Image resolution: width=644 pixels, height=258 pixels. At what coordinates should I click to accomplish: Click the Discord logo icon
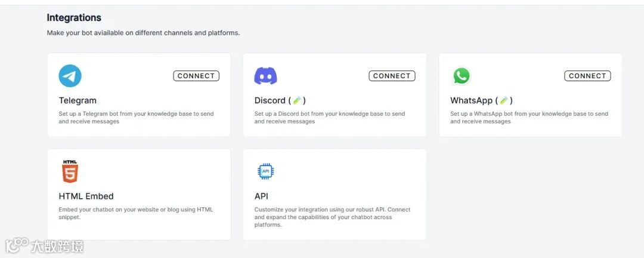[x=265, y=76]
